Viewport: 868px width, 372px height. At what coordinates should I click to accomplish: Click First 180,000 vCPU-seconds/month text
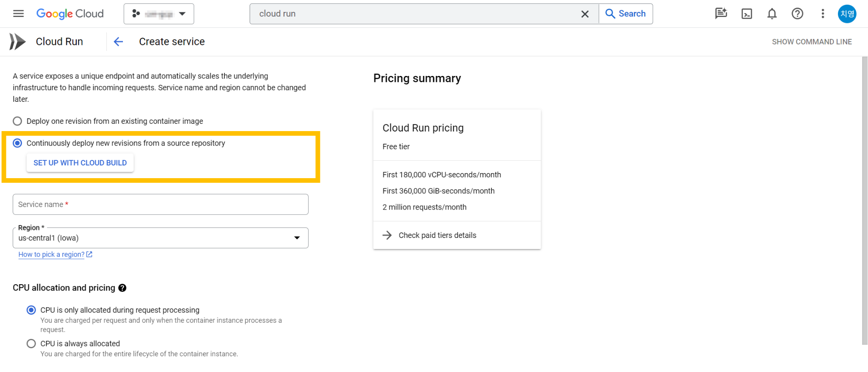[x=442, y=175]
